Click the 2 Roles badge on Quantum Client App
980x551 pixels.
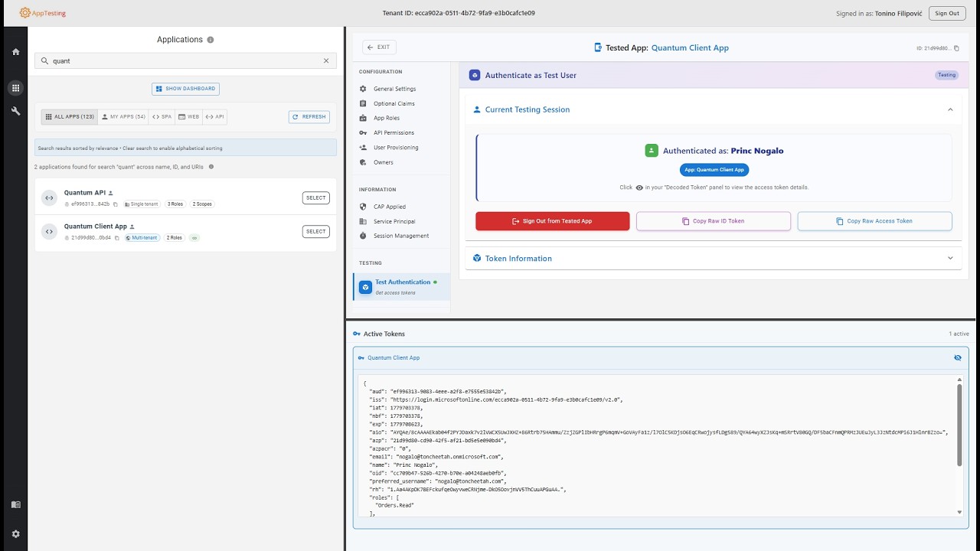[x=175, y=238]
